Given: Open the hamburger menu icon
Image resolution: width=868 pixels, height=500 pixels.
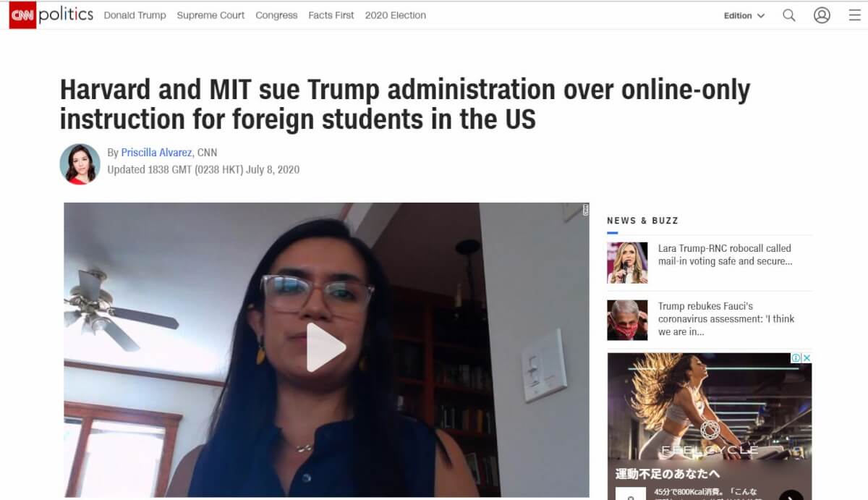Looking at the screenshot, I should 854,15.
